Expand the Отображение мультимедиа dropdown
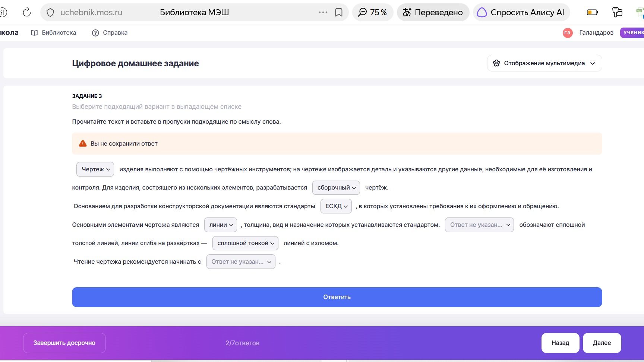This screenshot has width=644, height=362. pyautogui.click(x=544, y=63)
